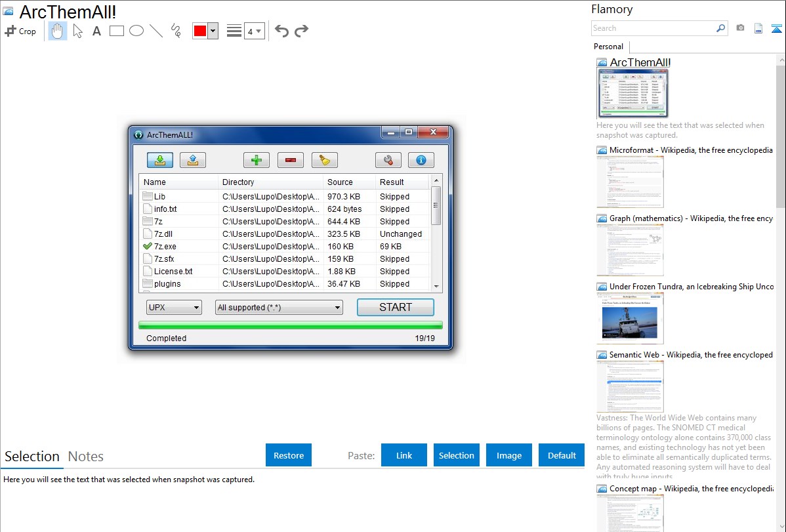The image size is (786, 532).
Task: Click the Restore button
Action: (x=289, y=455)
